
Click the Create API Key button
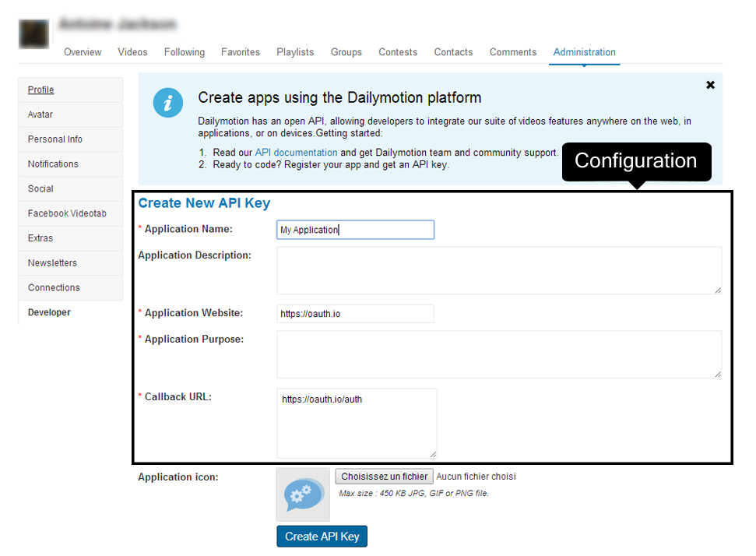pyautogui.click(x=322, y=537)
